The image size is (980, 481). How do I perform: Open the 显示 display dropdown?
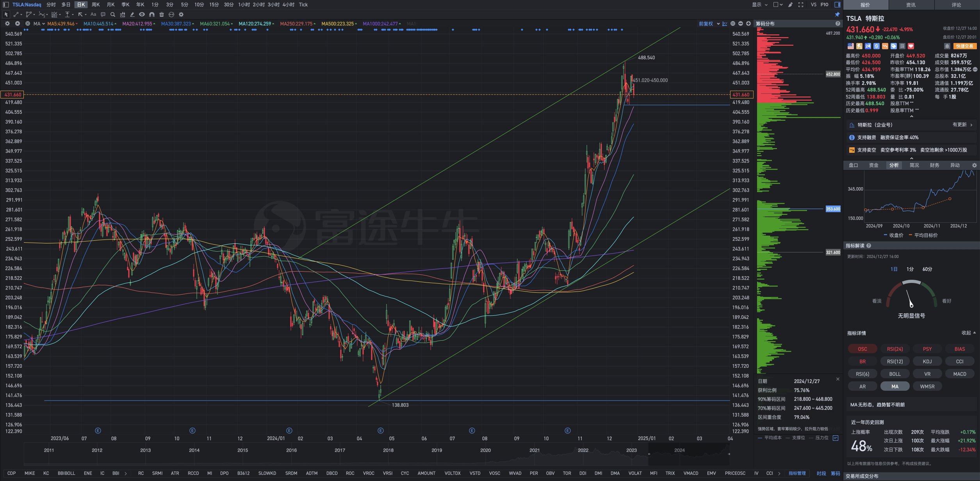point(760,5)
